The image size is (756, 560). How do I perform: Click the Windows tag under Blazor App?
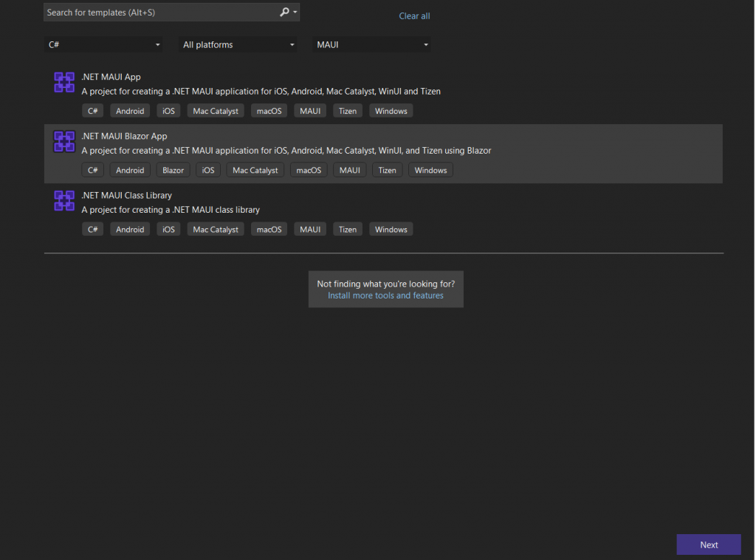pyautogui.click(x=430, y=170)
